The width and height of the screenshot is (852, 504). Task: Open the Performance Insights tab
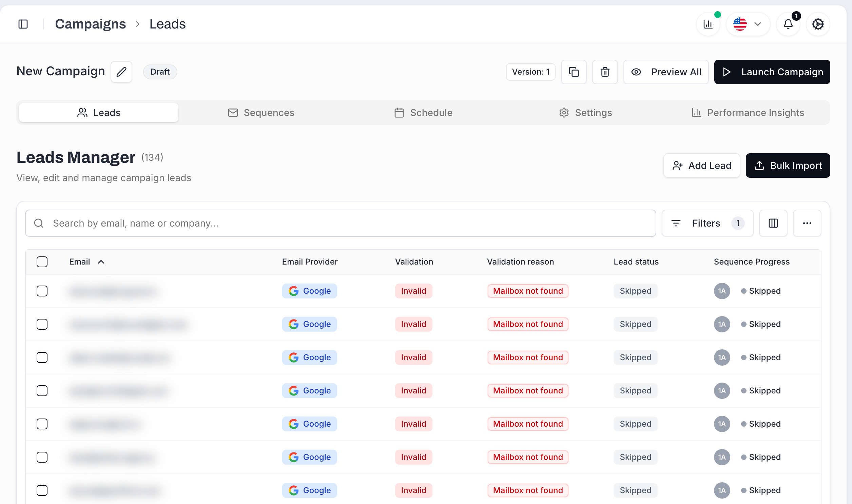pos(748,112)
